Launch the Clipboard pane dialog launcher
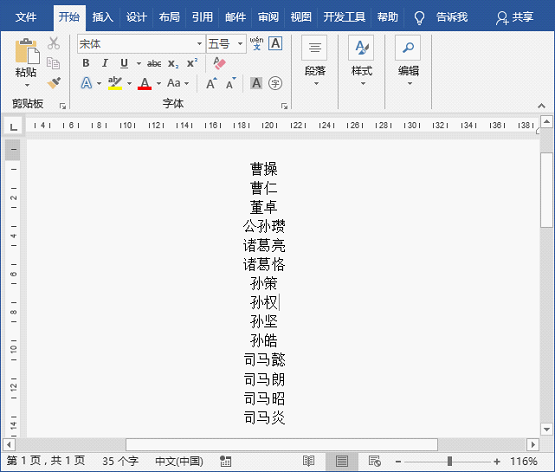 point(63,105)
